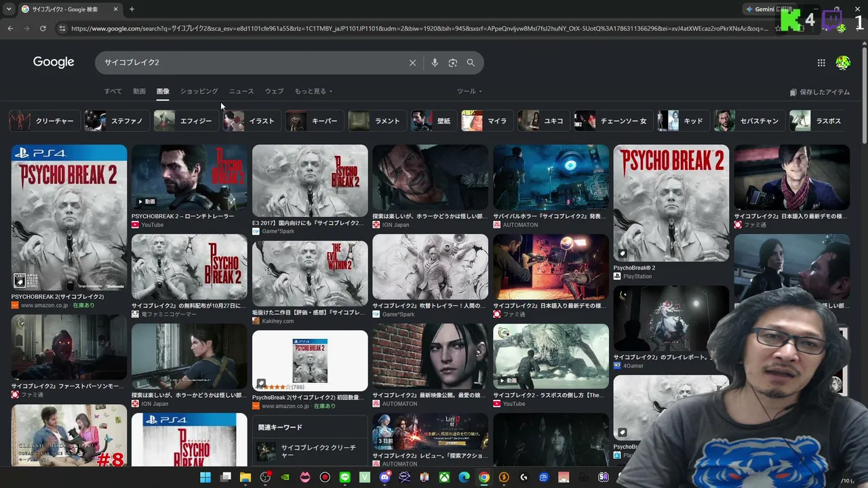Switch to the すべて results tab
This screenshot has width=868, height=488.
point(113,91)
